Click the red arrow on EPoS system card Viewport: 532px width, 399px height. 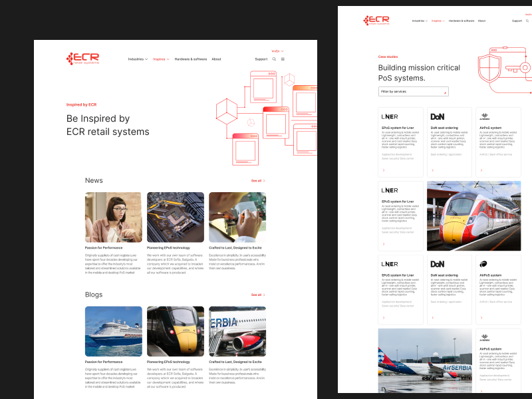click(384, 169)
